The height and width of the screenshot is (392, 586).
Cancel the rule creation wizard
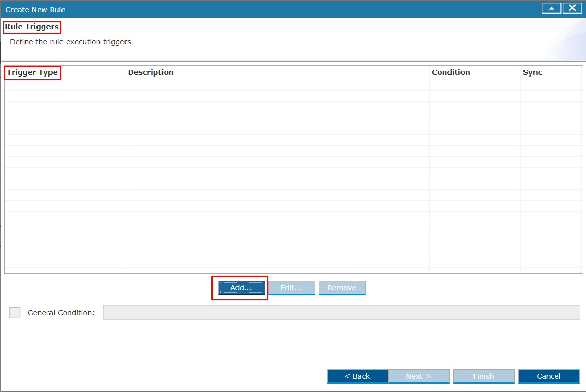(548, 376)
